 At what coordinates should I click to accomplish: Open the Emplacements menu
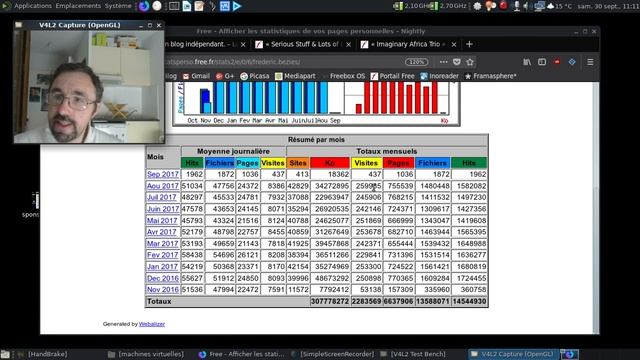click(x=78, y=6)
